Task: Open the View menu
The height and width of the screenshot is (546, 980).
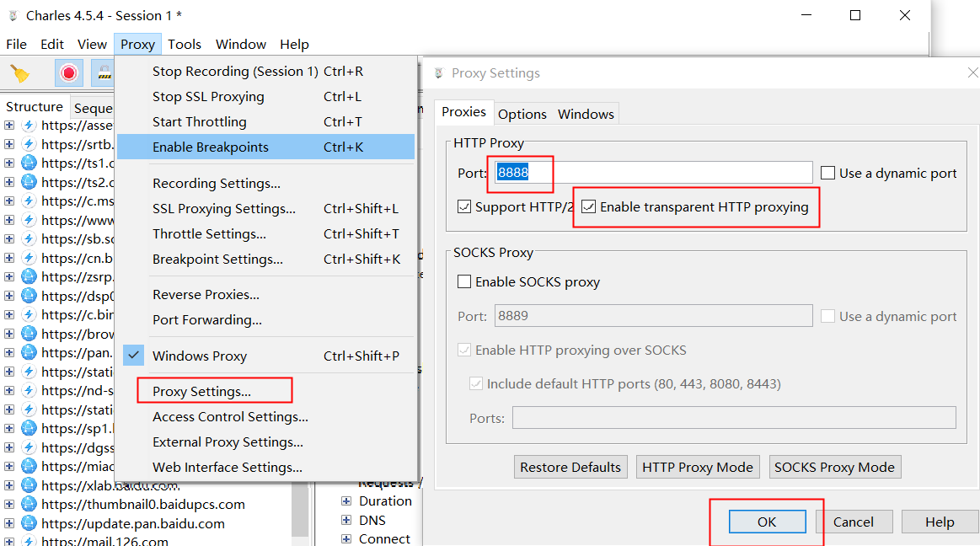Action: pyautogui.click(x=92, y=45)
